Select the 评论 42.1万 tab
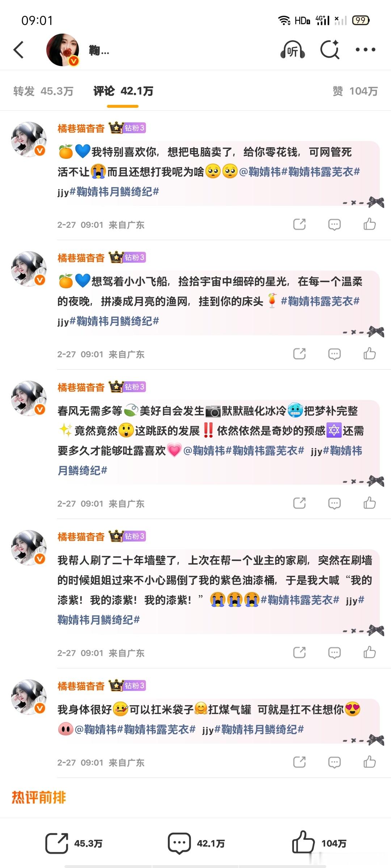The image size is (391, 868). point(123,91)
